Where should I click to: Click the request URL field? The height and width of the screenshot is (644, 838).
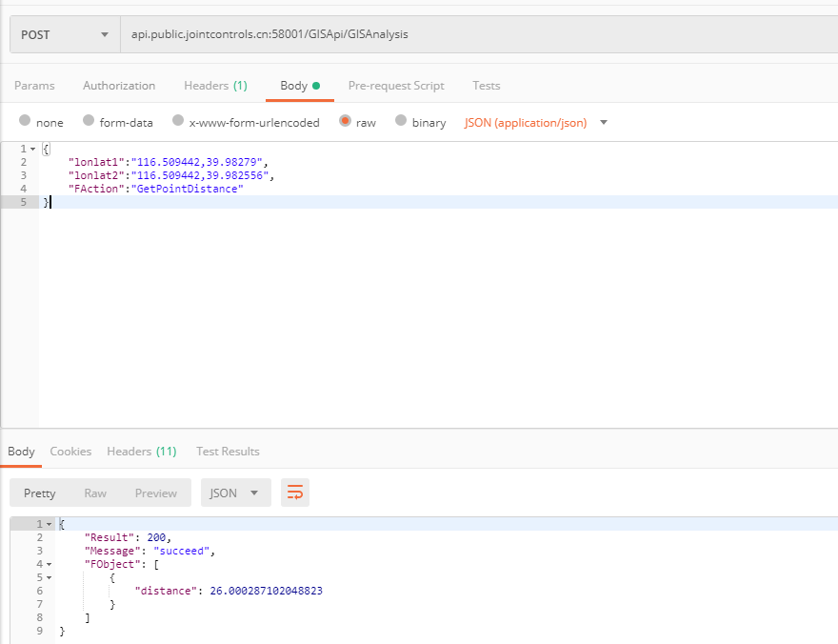tap(479, 34)
